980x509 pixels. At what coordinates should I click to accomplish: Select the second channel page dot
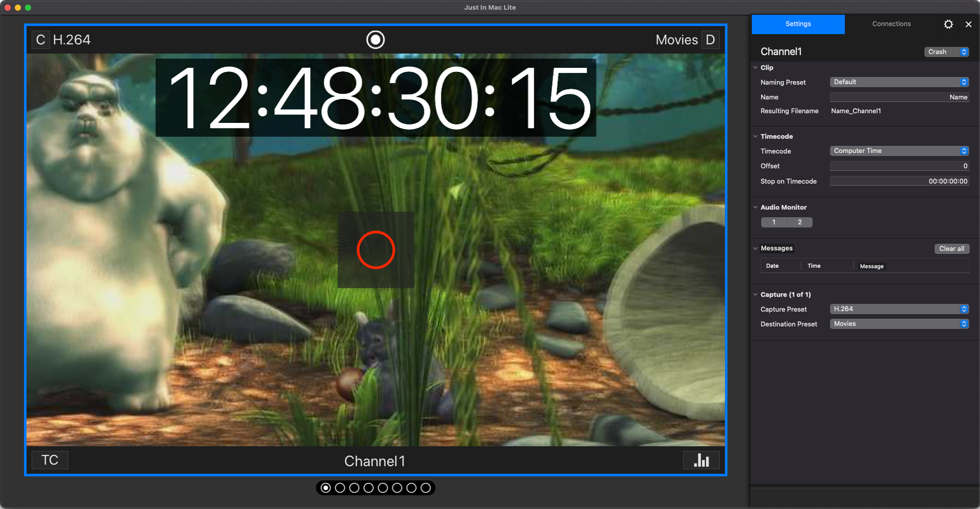(340, 488)
